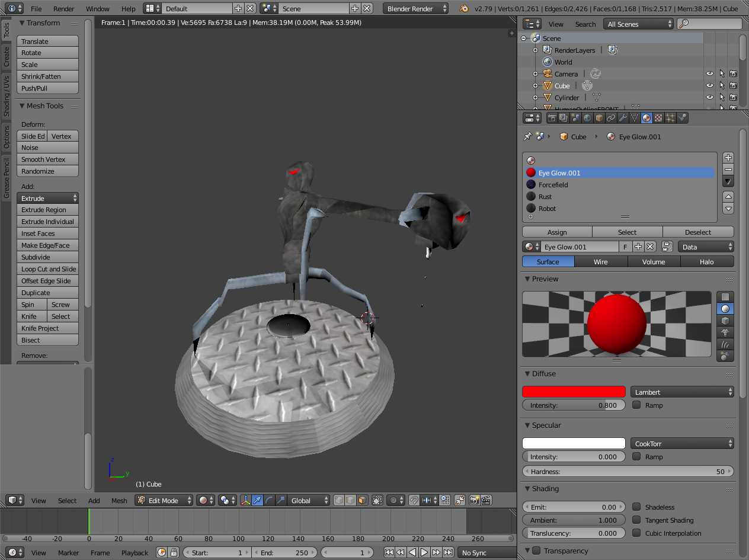Select cube preview type icon
This screenshot has height=560, width=749.
pos(725,321)
